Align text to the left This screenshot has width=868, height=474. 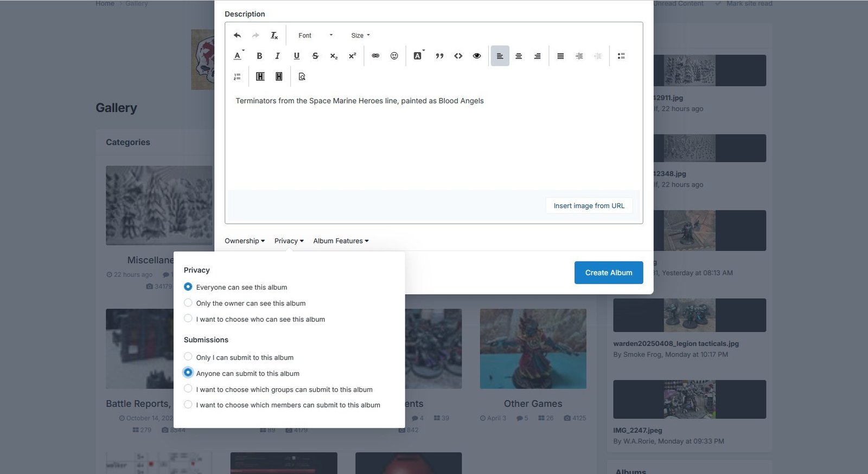click(500, 56)
